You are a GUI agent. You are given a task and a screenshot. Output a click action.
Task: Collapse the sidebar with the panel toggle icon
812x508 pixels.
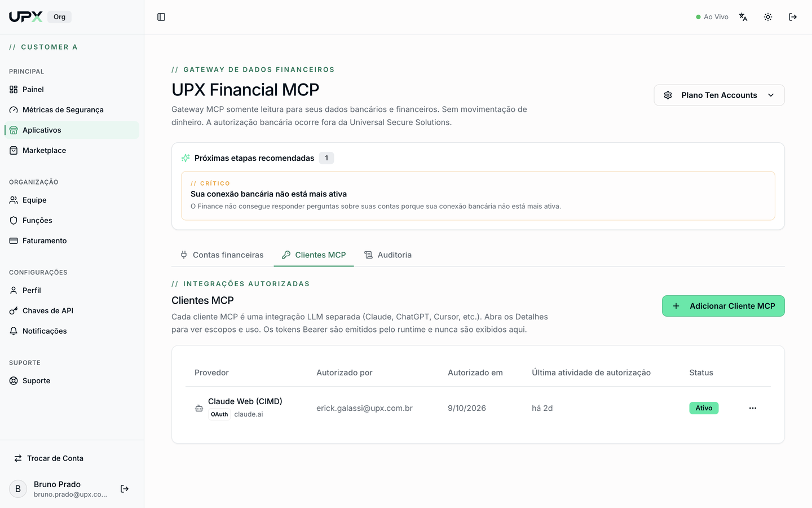click(161, 17)
